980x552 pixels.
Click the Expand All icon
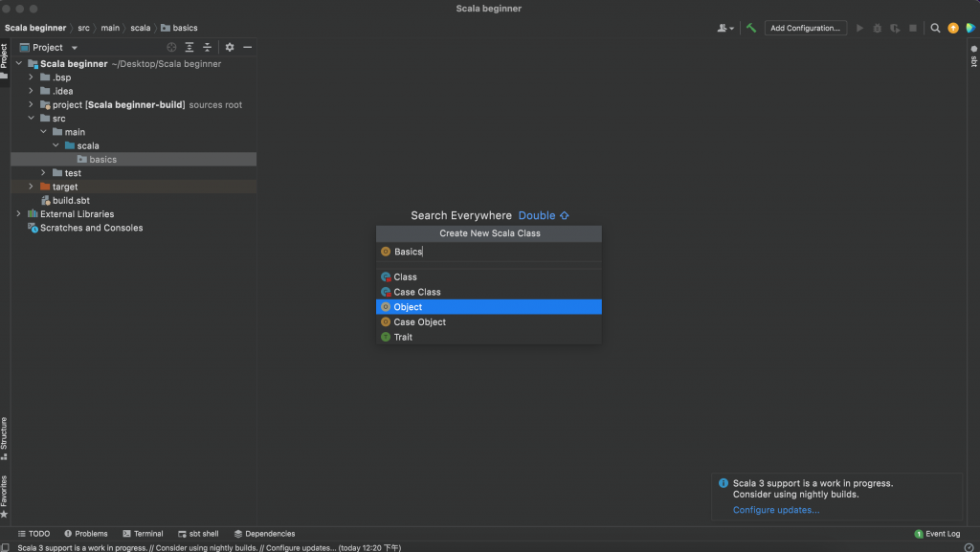(189, 47)
